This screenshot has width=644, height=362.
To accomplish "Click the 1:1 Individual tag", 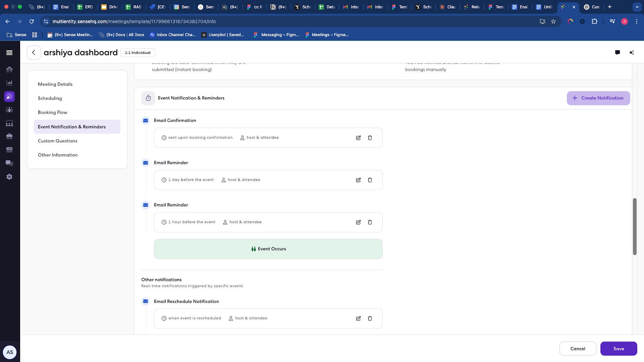I will click(x=138, y=53).
